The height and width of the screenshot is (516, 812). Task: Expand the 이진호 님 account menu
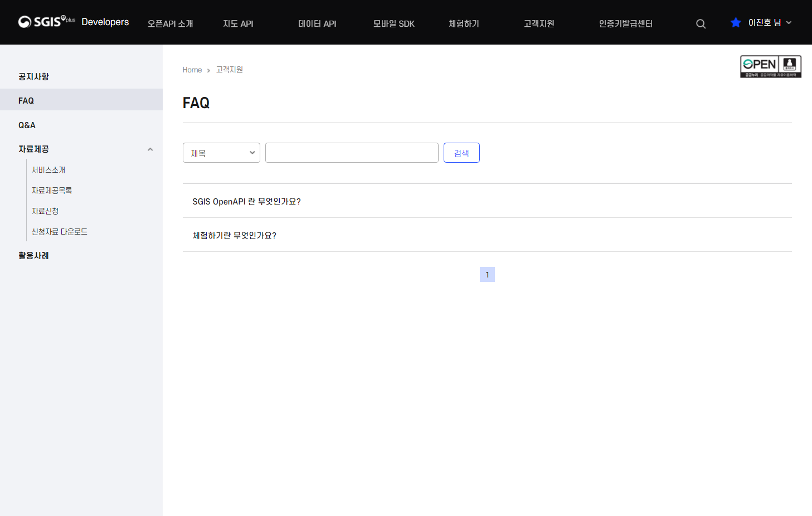[x=764, y=22]
